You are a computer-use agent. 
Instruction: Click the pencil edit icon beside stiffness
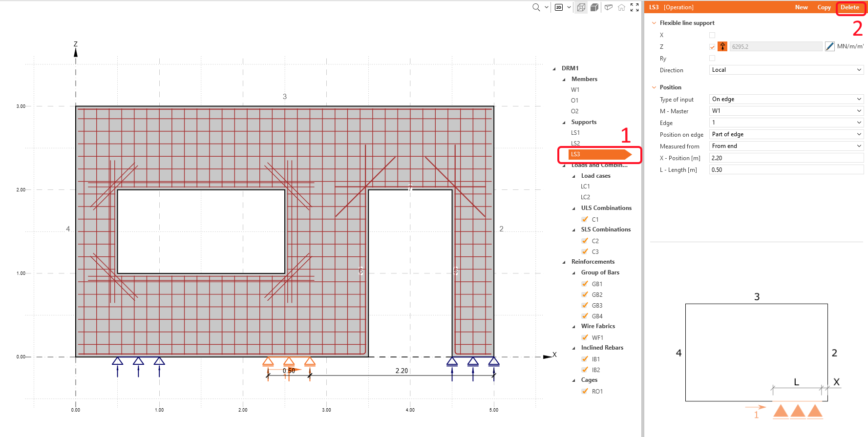tap(829, 47)
